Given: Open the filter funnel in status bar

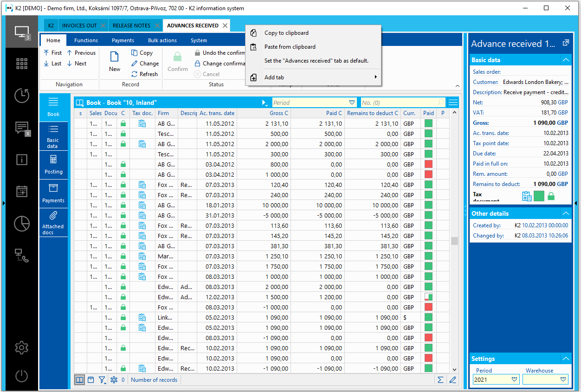Looking at the screenshot, I should click(103, 380).
